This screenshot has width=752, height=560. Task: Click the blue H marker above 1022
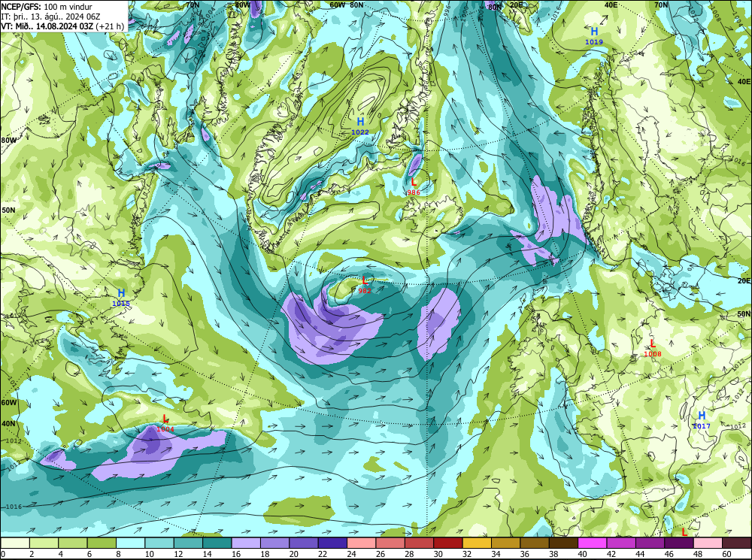tap(360, 122)
